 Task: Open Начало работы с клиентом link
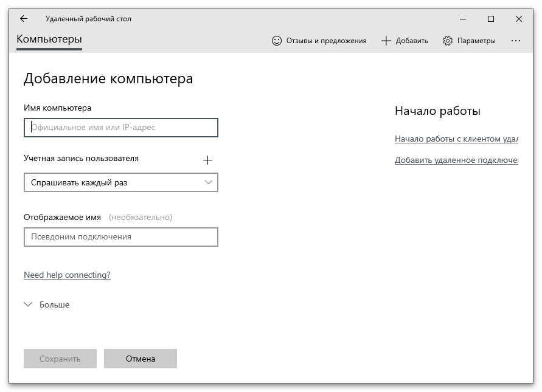coord(456,139)
